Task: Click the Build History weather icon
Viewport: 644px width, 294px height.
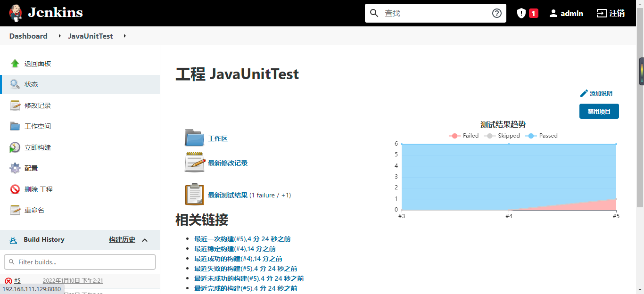Action: click(x=14, y=240)
